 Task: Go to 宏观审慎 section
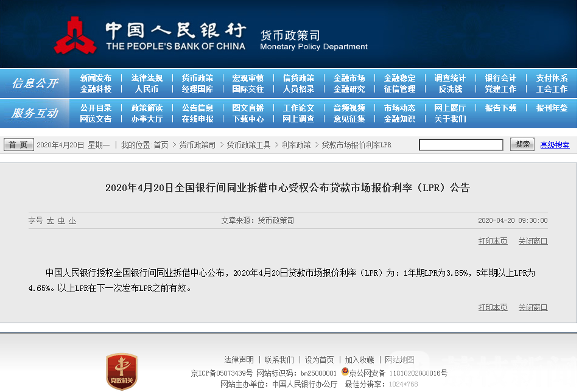(248, 79)
